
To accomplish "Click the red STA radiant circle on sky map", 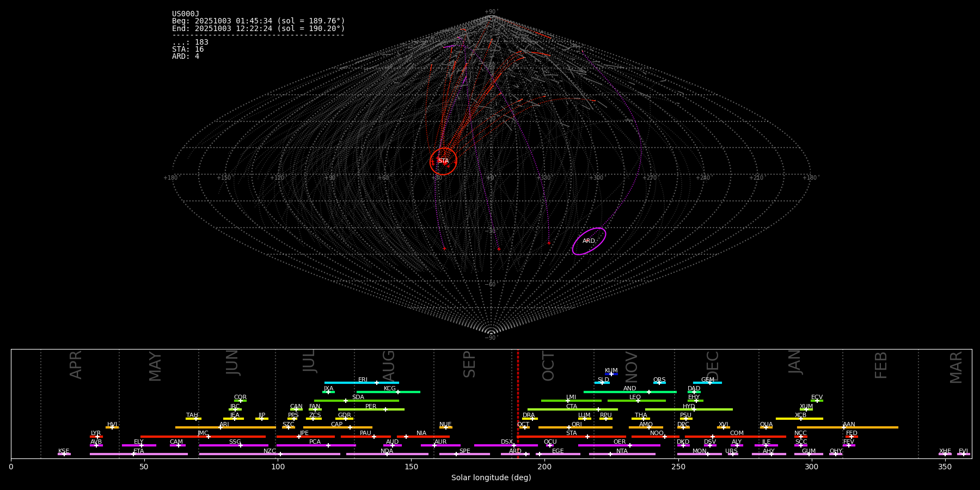I will click(443, 161).
